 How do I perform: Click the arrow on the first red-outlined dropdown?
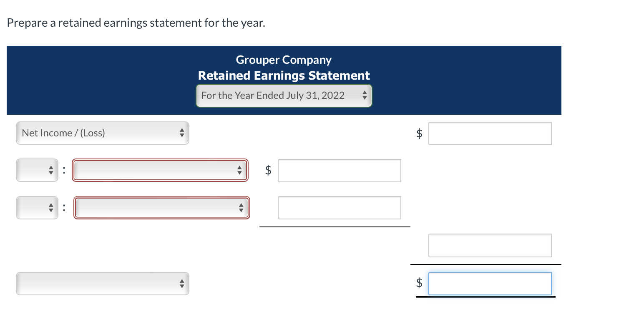point(240,170)
